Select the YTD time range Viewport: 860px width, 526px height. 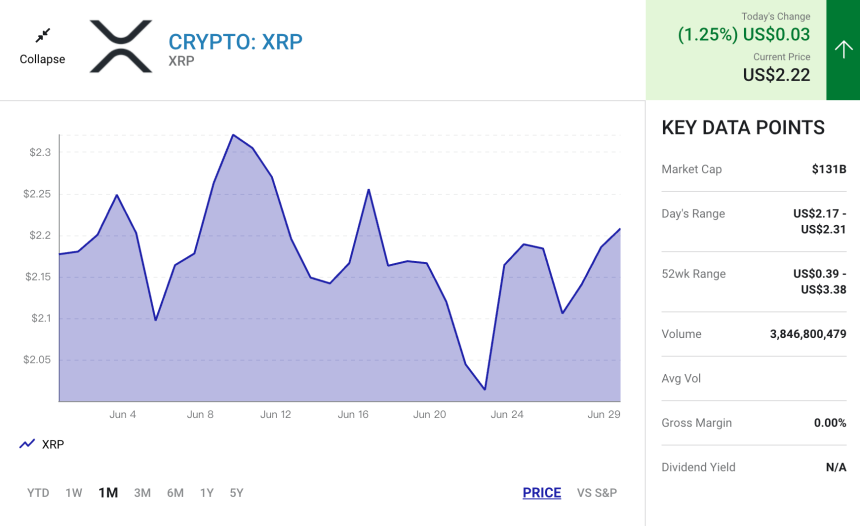click(38, 493)
